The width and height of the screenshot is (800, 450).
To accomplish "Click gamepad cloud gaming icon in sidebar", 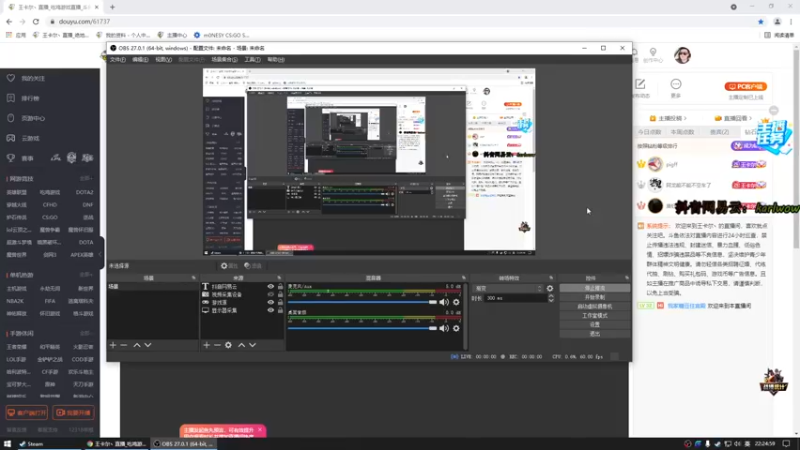I will pos(11,138).
